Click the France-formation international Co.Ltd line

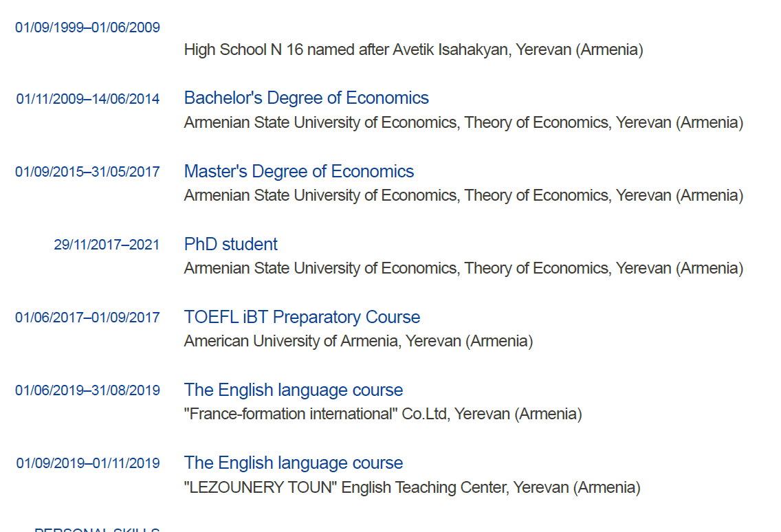point(382,414)
